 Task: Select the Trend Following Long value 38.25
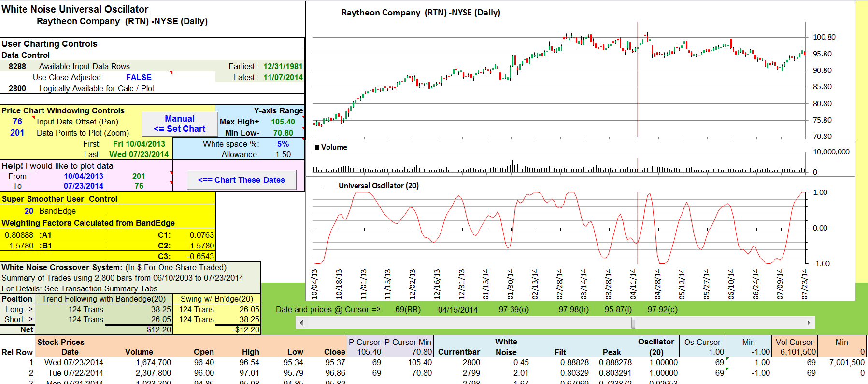(x=161, y=309)
